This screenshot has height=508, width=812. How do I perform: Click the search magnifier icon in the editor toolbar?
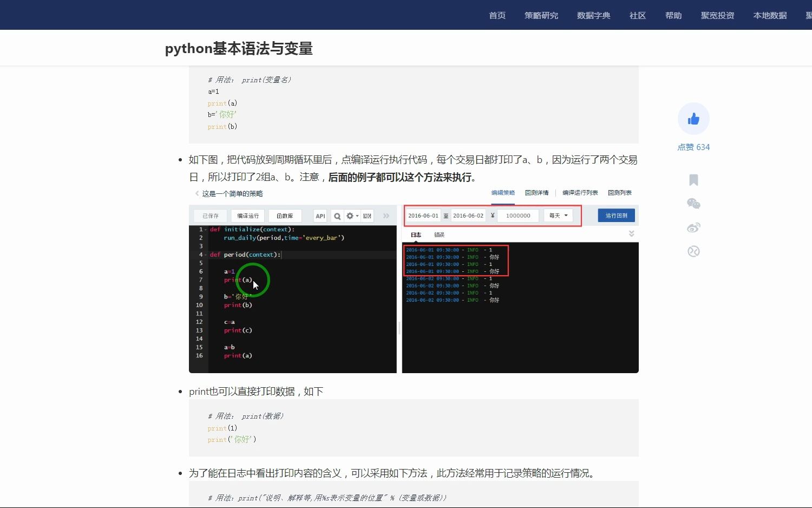(337, 216)
